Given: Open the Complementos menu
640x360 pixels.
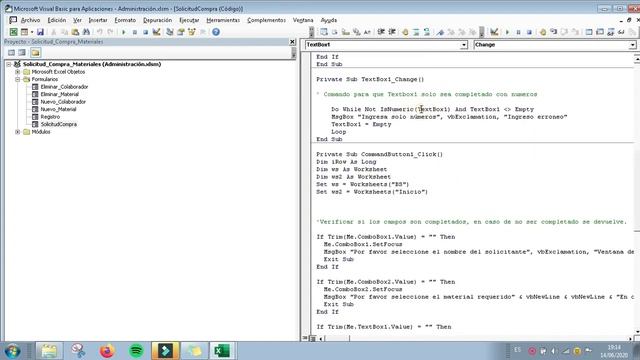Looking at the screenshot, I should (x=266, y=20).
